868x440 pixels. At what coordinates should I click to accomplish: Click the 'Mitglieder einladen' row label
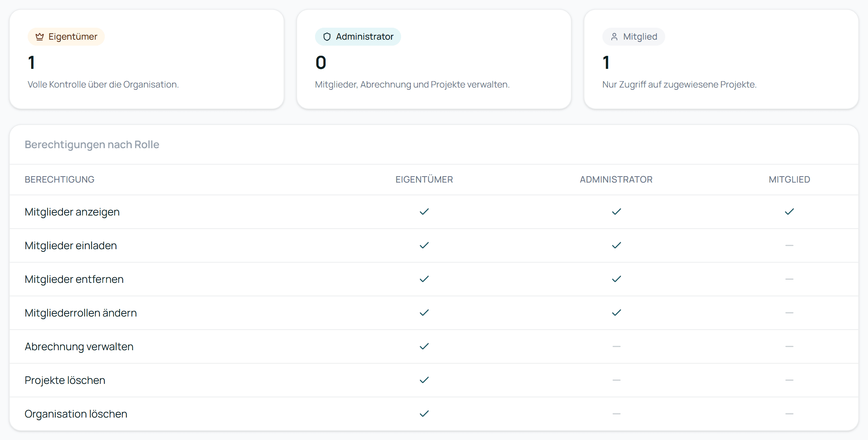tap(71, 245)
